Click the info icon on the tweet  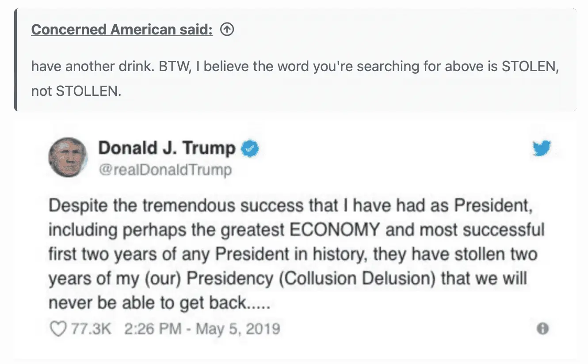click(x=542, y=329)
